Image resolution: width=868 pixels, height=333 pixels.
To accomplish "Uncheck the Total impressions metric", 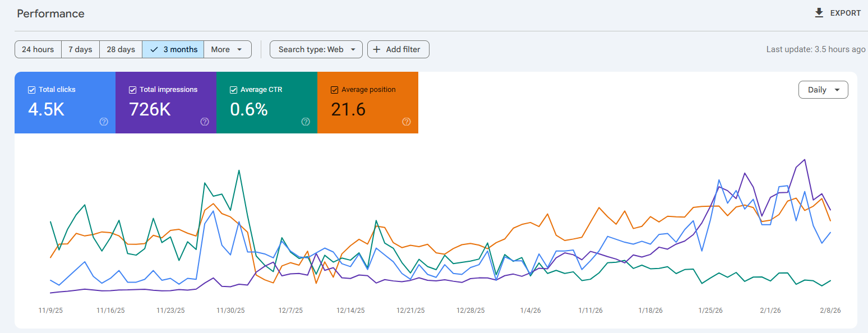I will click(132, 89).
